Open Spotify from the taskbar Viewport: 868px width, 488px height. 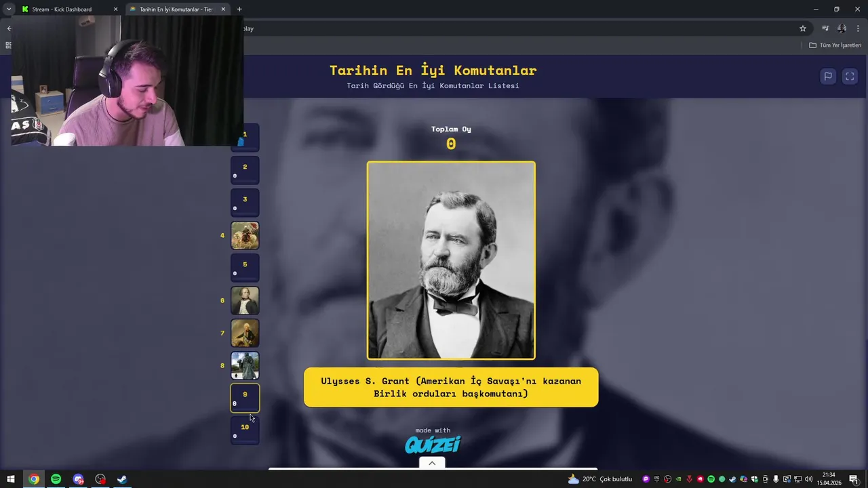pos(56,479)
